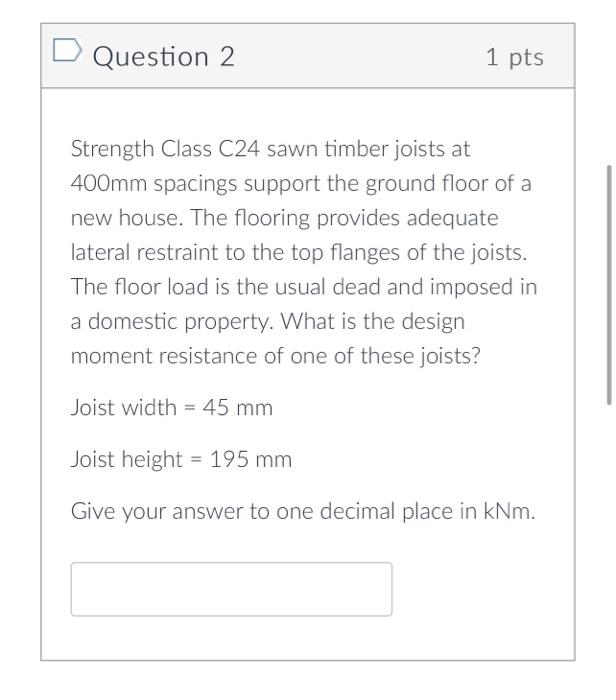The width and height of the screenshot is (616, 700).
Task: Click the 'new house' text
Action: pos(126,218)
